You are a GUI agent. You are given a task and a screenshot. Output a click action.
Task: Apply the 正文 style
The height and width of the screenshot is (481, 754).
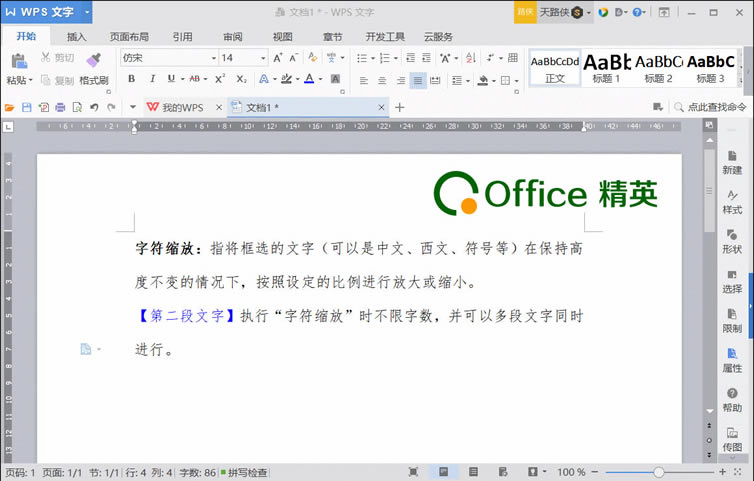point(555,68)
